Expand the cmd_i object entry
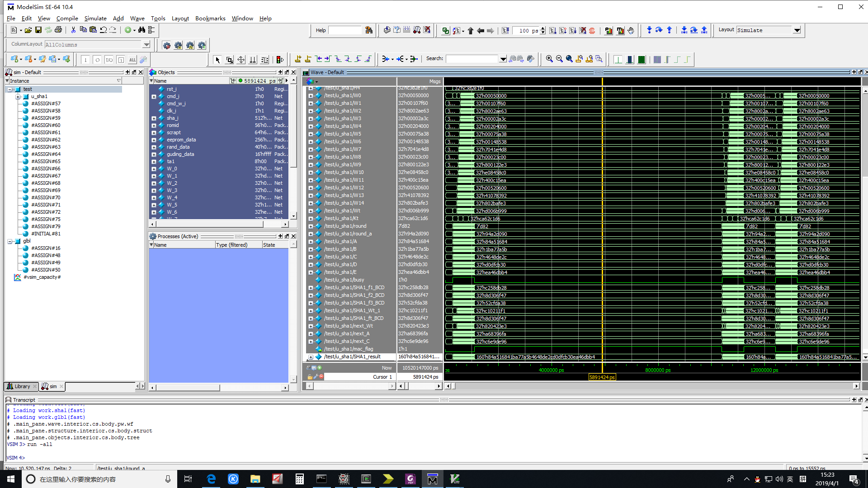Viewport: 868px width, 488px height. point(154,97)
